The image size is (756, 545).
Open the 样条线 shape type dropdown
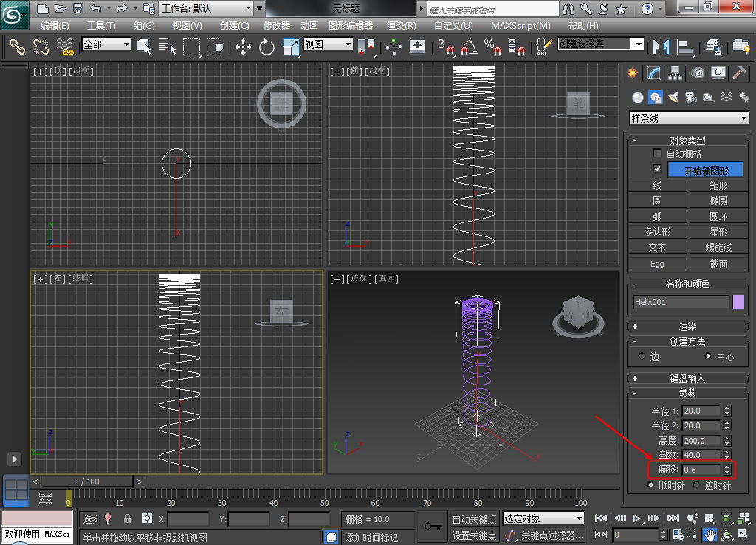click(688, 118)
